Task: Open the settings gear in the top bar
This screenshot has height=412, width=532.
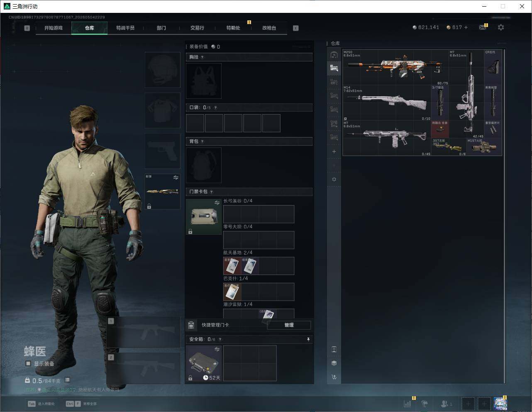Action: click(x=501, y=27)
